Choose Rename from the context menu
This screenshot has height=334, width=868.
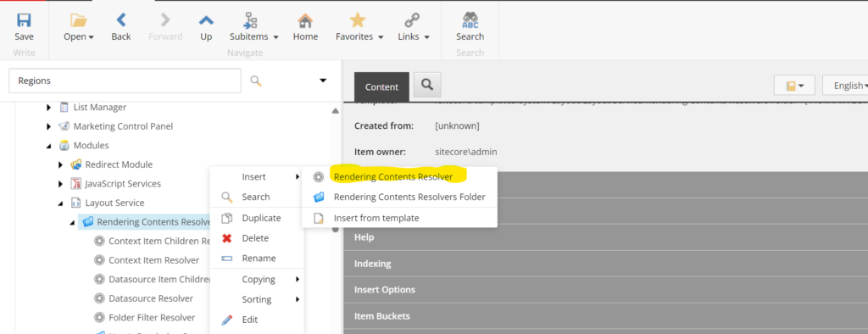coord(257,258)
